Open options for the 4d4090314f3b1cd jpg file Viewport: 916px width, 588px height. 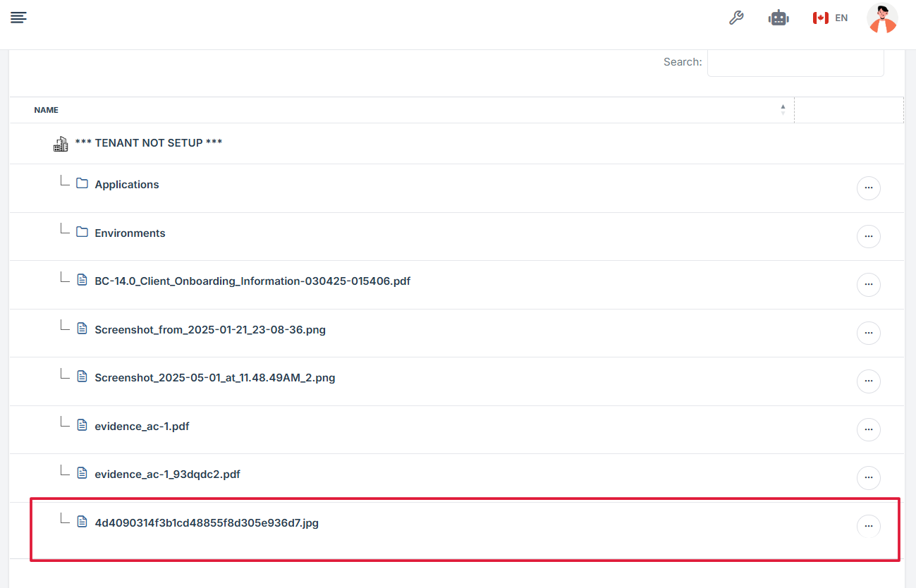click(x=868, y=526)
